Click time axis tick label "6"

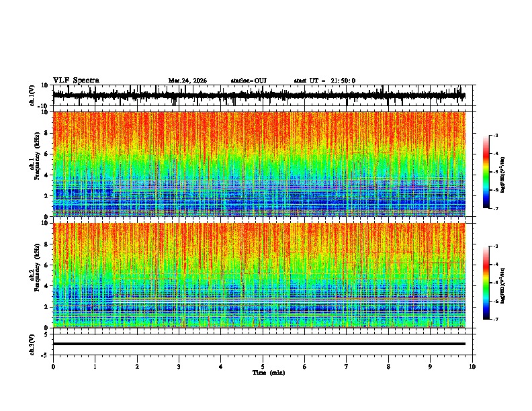point(305,367)
